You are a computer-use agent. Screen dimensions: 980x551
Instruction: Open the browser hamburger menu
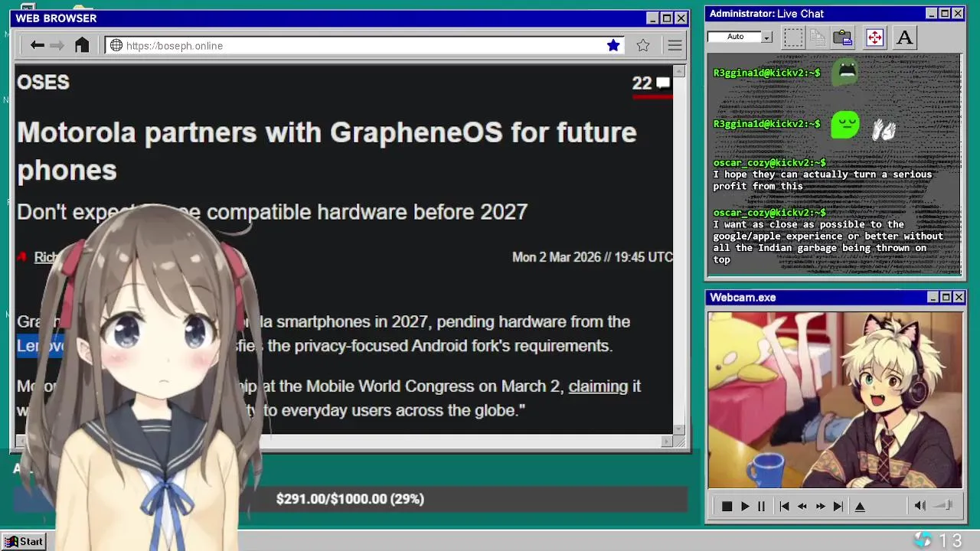[675, 45]
